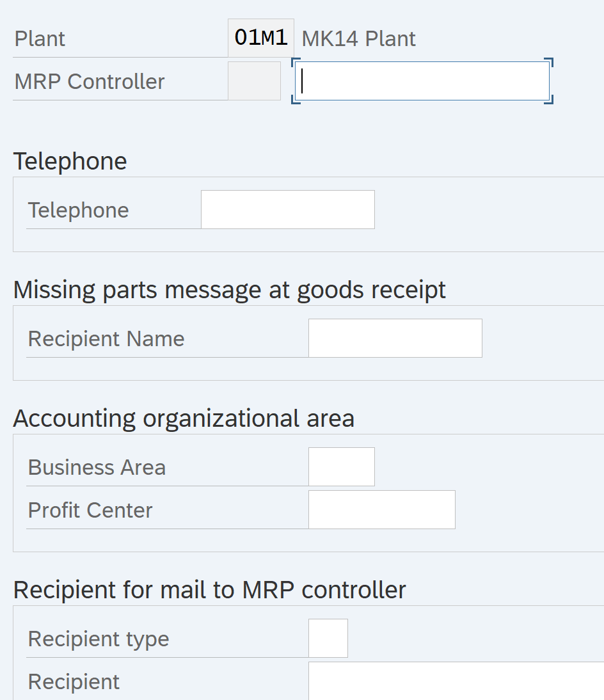Click the Missing parts message section heading
Image resolution: width=604 pixels, height=700 pixels.
[229, 290]
